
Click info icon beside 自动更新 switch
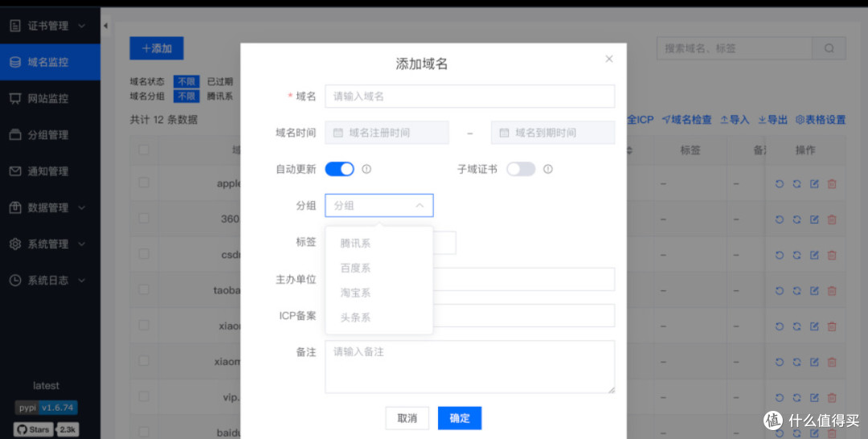[366, 170]
